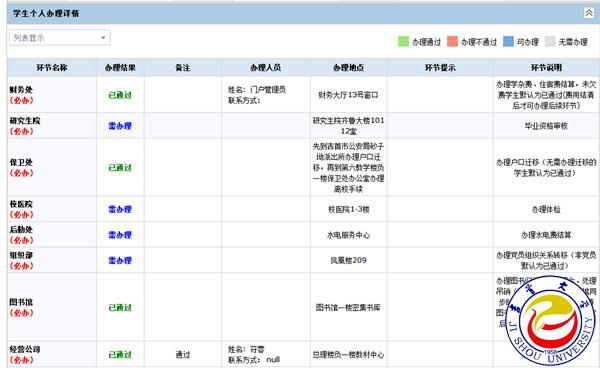Screen dimensions: 600x368
Task: Click the green 办理通过 legend swatch
Action: 403,41
